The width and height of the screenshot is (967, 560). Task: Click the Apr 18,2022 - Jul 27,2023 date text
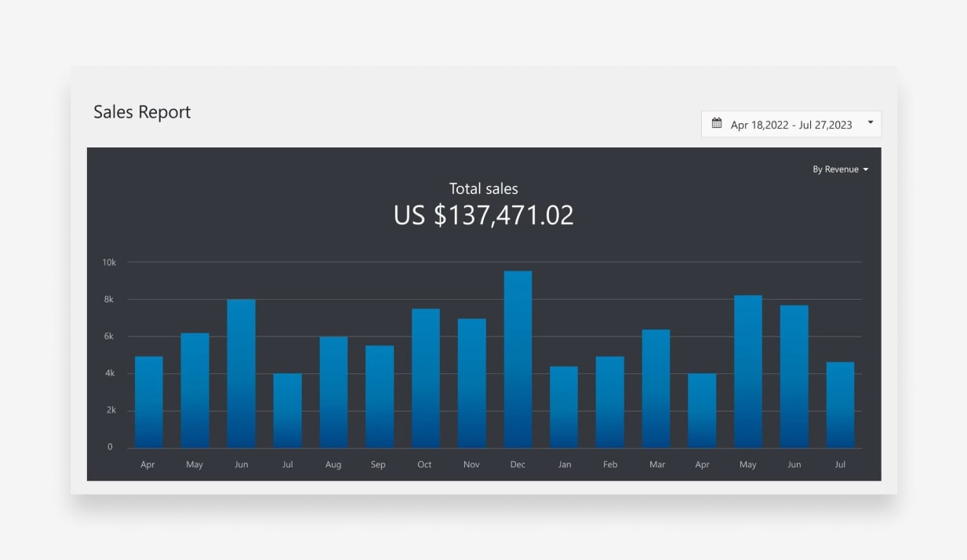791,125
